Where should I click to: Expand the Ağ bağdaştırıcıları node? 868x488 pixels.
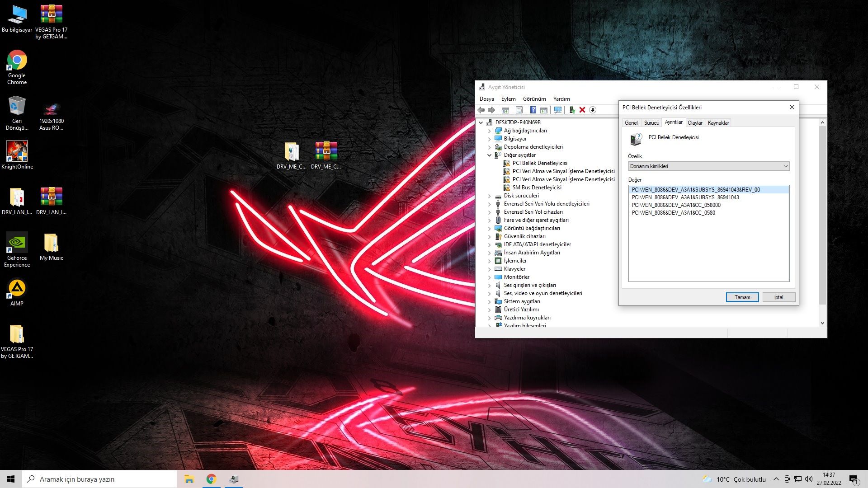click(489, 131)
